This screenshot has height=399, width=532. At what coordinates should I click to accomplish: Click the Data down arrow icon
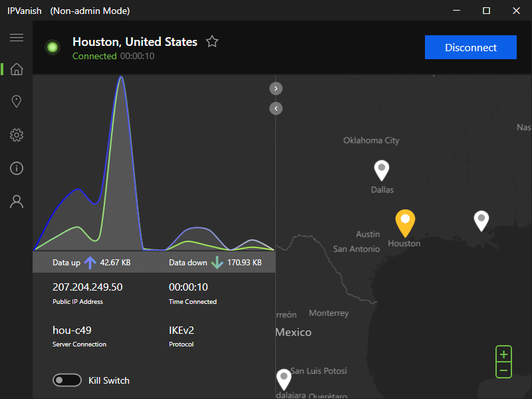217,263
